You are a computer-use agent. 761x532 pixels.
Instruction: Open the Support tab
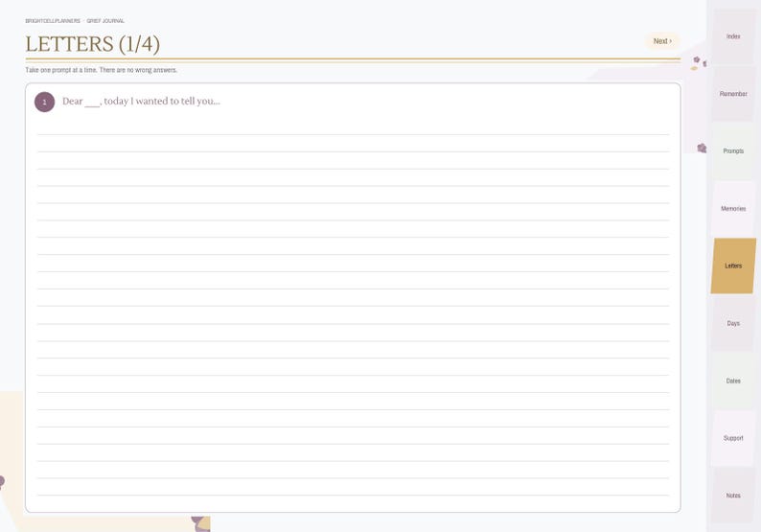pos(733,438)
